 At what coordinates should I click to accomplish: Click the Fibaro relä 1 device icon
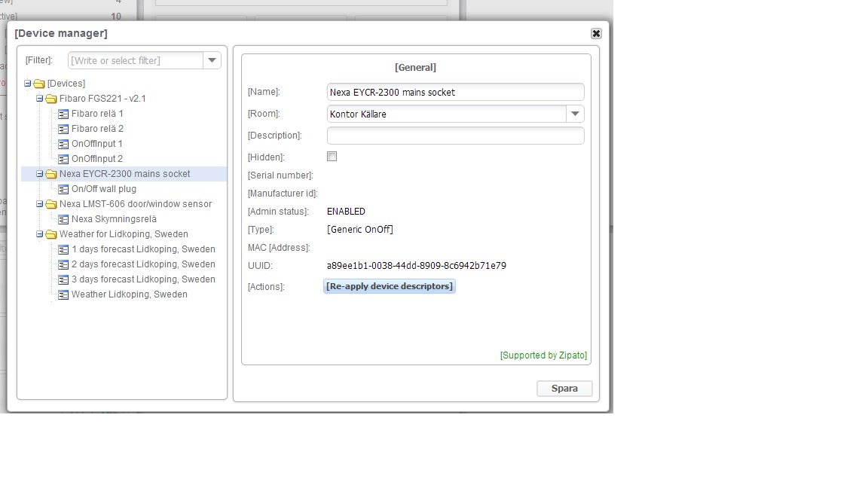click(63, 114)
